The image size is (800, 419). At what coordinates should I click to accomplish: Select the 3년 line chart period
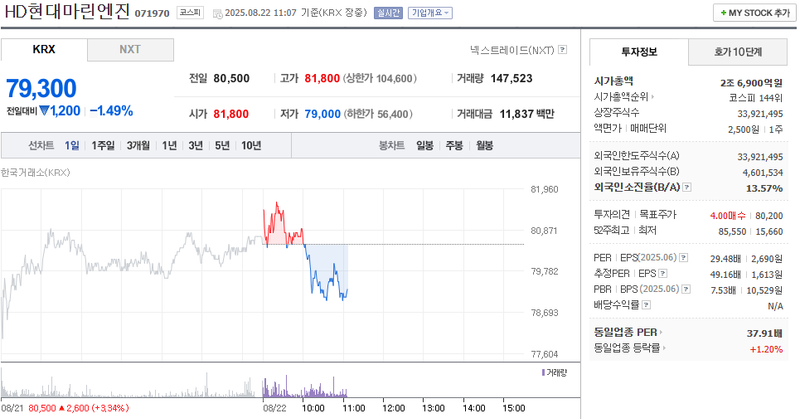(195, 145)
